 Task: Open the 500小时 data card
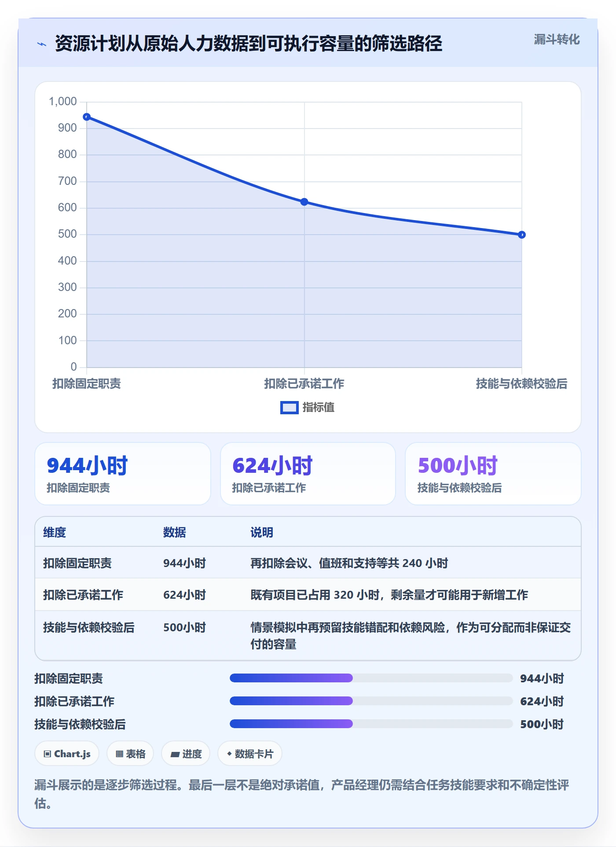pyautogui.click(x=493, y=474)
